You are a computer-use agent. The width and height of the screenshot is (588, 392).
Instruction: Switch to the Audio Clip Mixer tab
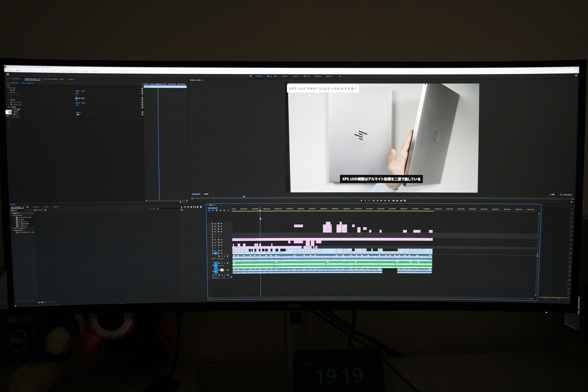(53, 79)
